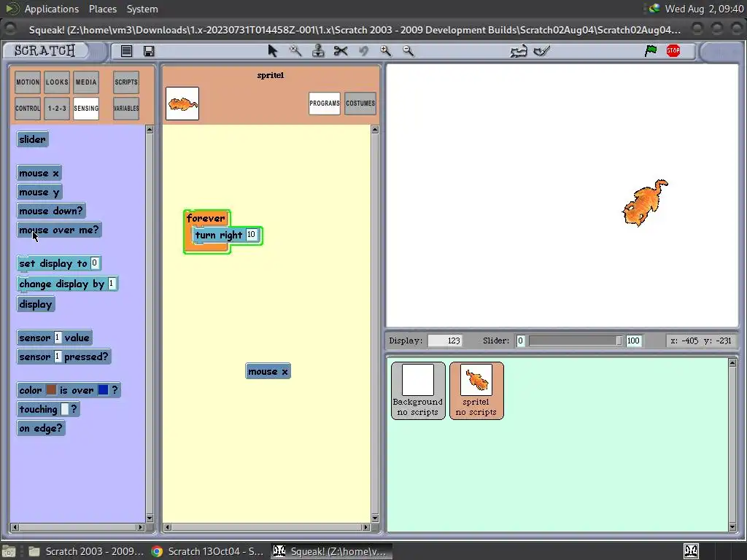Image resolution: width=747 pixels, height=560 pixels.
Task: Click the Slider minimum value field 0
Action: tap(520, 341)
